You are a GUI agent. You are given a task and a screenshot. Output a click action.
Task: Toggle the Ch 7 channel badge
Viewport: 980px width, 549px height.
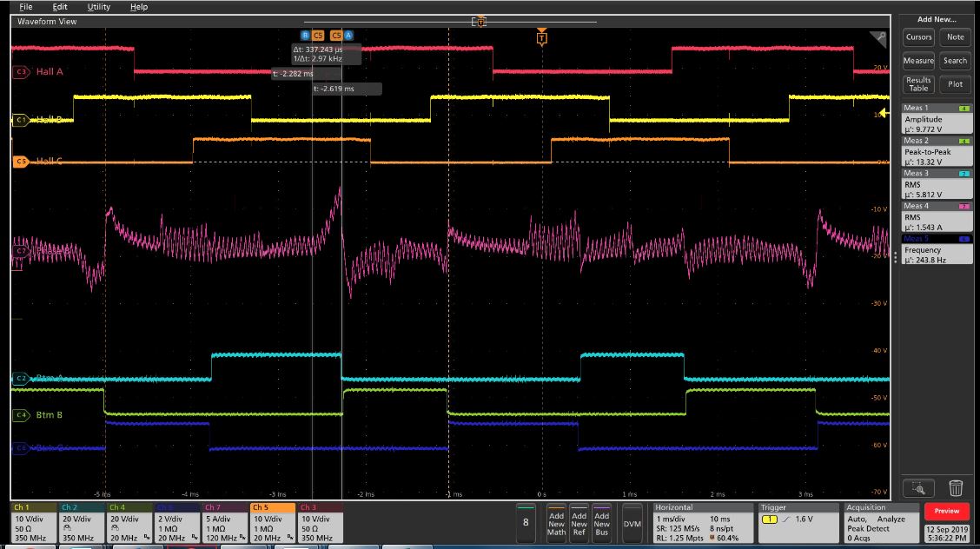(224, 524)
